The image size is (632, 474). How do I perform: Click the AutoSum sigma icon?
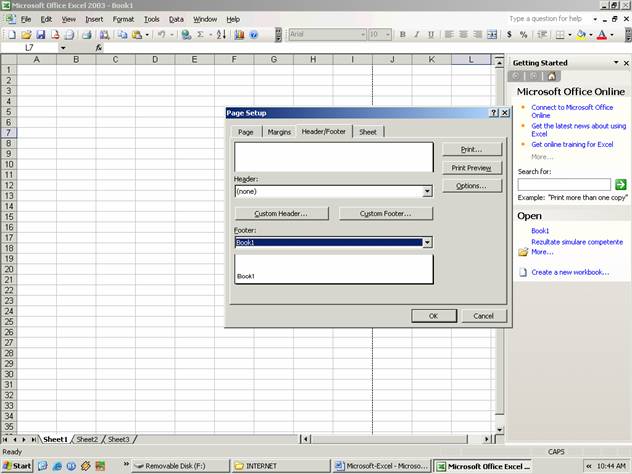(200, 35)
